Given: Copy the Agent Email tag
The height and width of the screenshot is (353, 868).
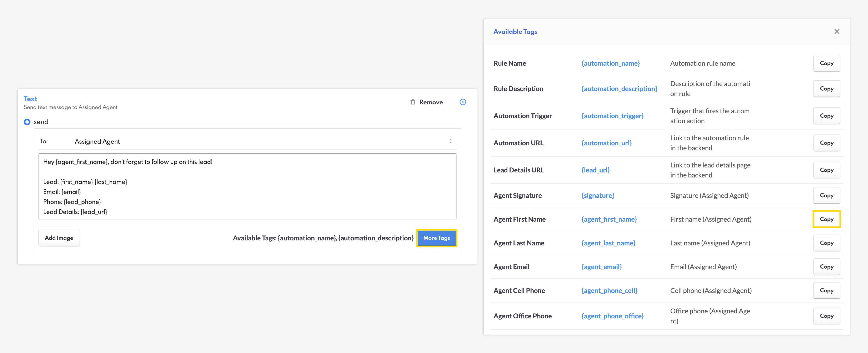Looking at the screenshot, I should (x=827, y=267).
